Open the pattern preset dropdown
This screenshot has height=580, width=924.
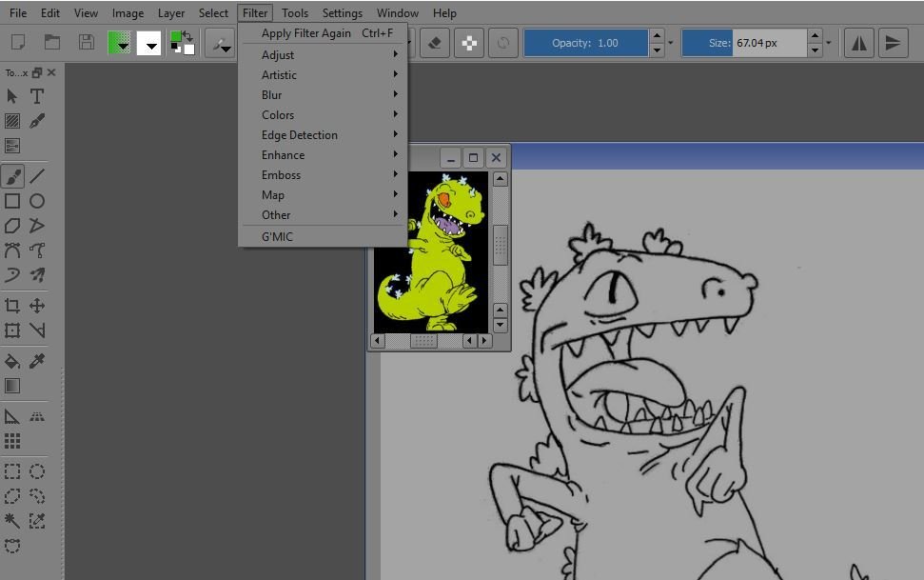point(148,43)
